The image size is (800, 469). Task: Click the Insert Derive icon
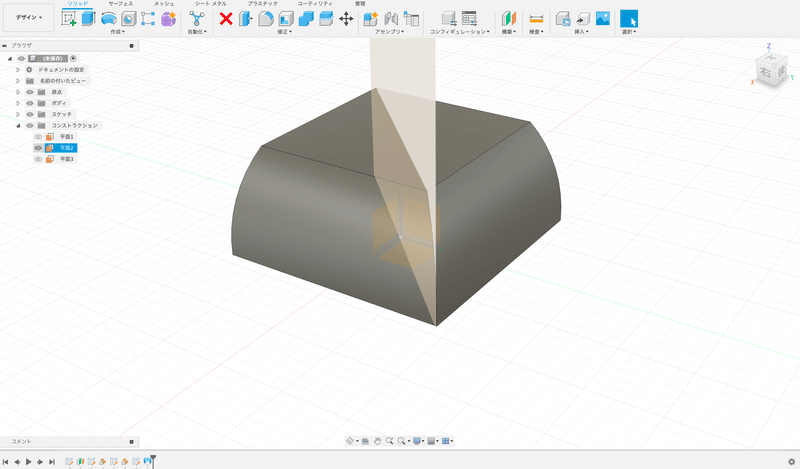click(563, 19)
